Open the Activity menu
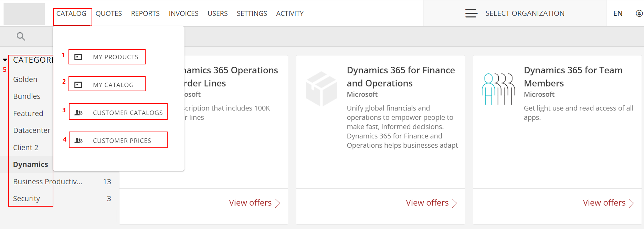 (x=290, y=13)
